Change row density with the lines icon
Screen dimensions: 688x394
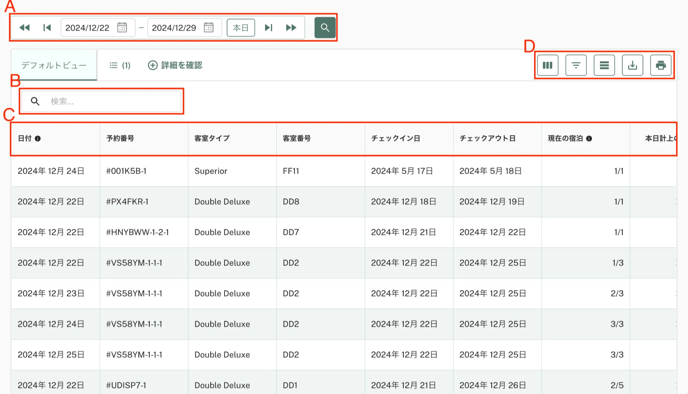(604, 65)
